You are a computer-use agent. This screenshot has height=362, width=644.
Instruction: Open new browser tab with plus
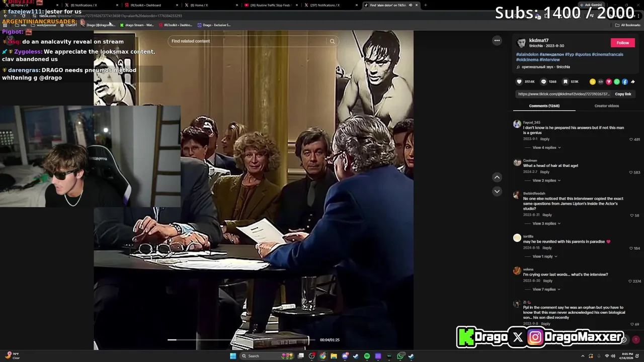click(x=426, y=5)
